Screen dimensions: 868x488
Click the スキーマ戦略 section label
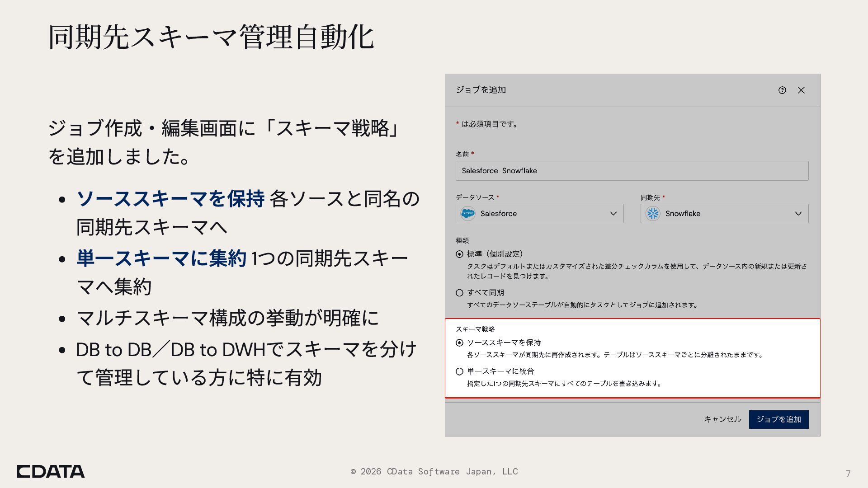point(475,329)
